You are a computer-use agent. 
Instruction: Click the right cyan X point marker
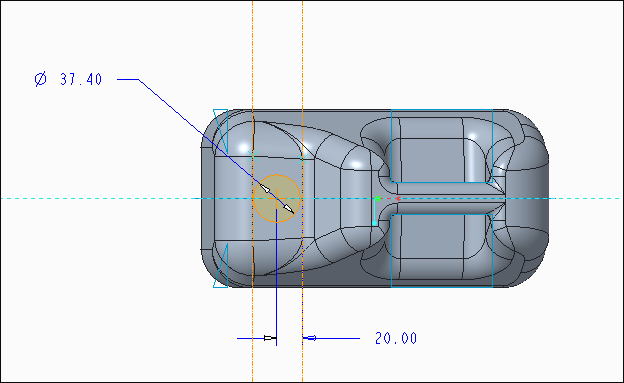pyautogui.click(x=302, y=159)
